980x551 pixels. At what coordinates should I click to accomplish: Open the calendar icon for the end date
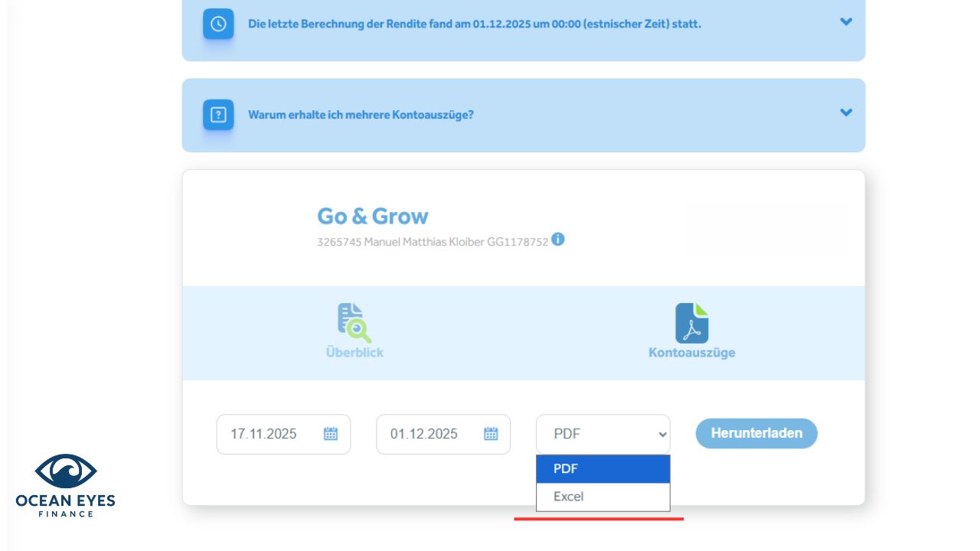(490, 433)
